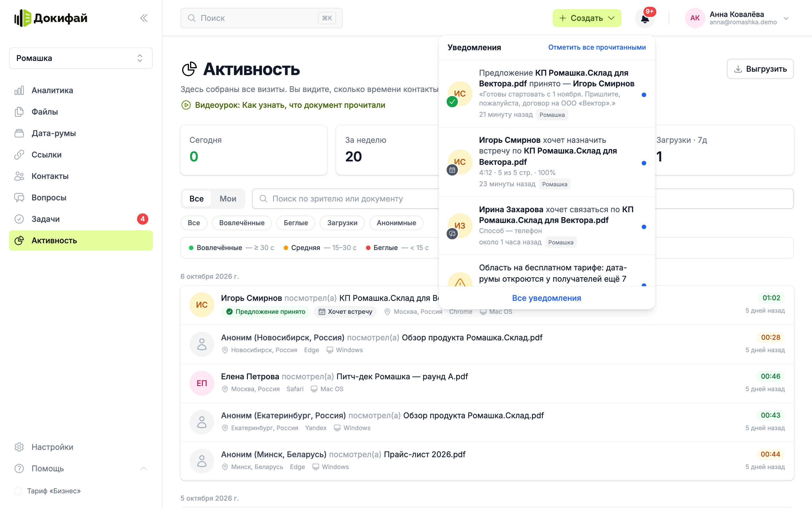This screenshot has height=508, width=812.
Task: Click the Вопросы chat icon
Action: click(19, 198)
